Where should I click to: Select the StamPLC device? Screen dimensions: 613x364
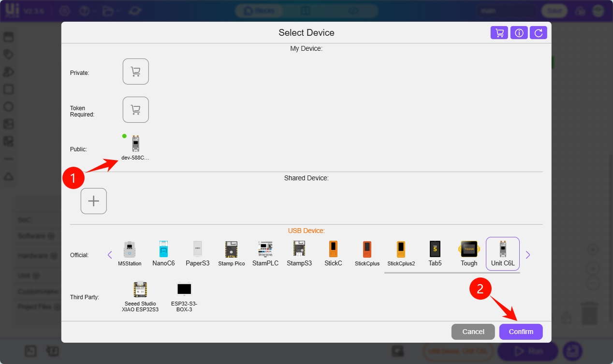click(x=265, y=253)
